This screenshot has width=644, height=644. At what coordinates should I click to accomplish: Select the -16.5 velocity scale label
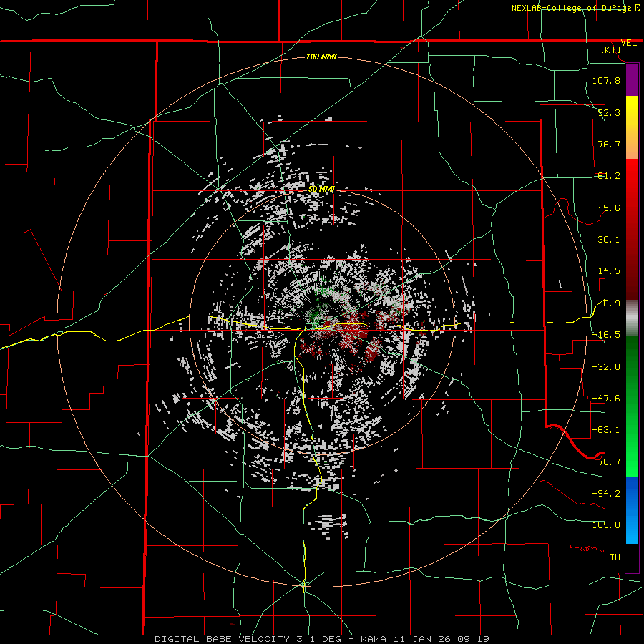pos(606,335)
